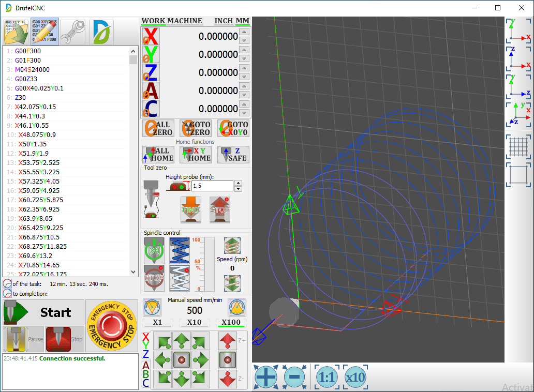Pause the running program
The image size is (534, 392).
(23, 339)
